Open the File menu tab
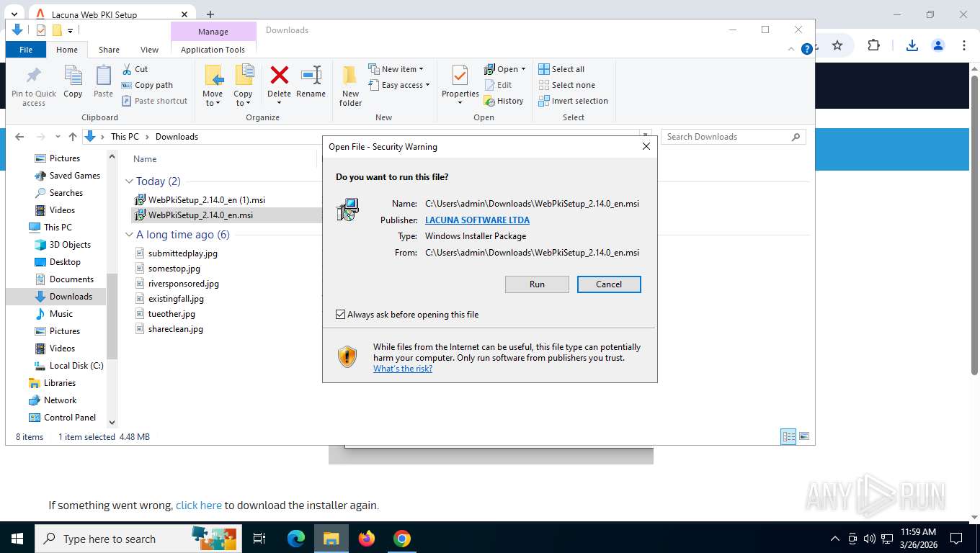 pos(26,50)
